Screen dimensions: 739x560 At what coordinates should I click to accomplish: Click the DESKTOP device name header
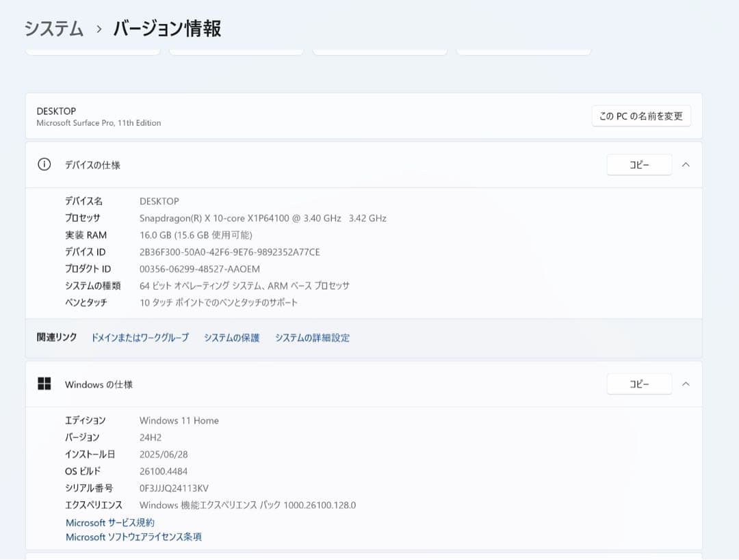(x=56, y=111)
